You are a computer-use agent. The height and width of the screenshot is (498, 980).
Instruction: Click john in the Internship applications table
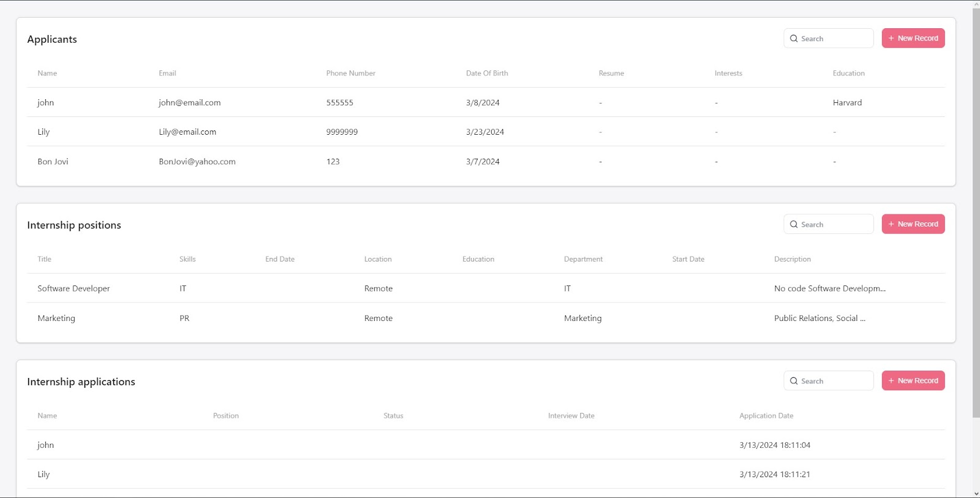coord(45,445)
